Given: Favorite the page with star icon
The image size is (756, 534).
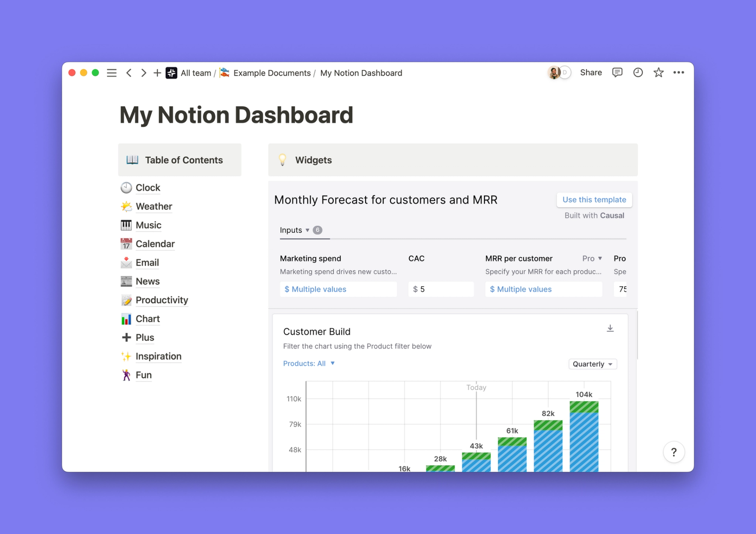Looking at the screenshot, I should (x=658, y=72).
